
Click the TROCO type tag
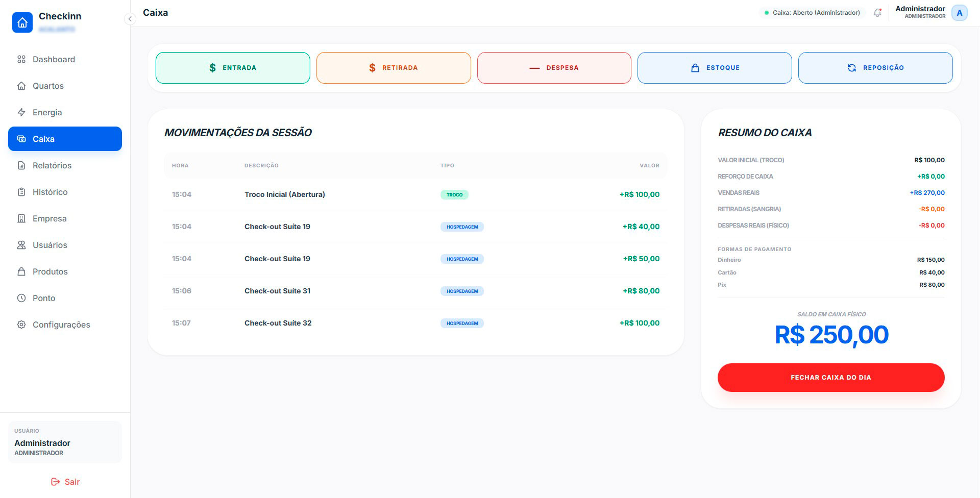(x=454, y=194)
